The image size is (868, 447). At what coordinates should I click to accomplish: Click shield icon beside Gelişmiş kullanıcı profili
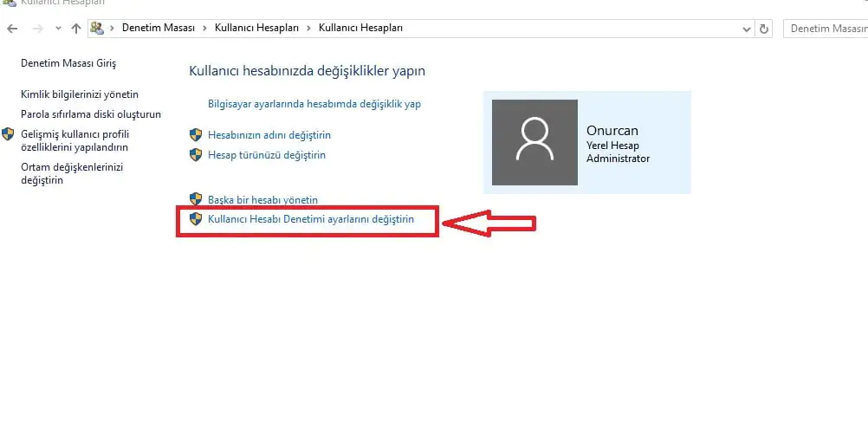click(x=8, y=134)
